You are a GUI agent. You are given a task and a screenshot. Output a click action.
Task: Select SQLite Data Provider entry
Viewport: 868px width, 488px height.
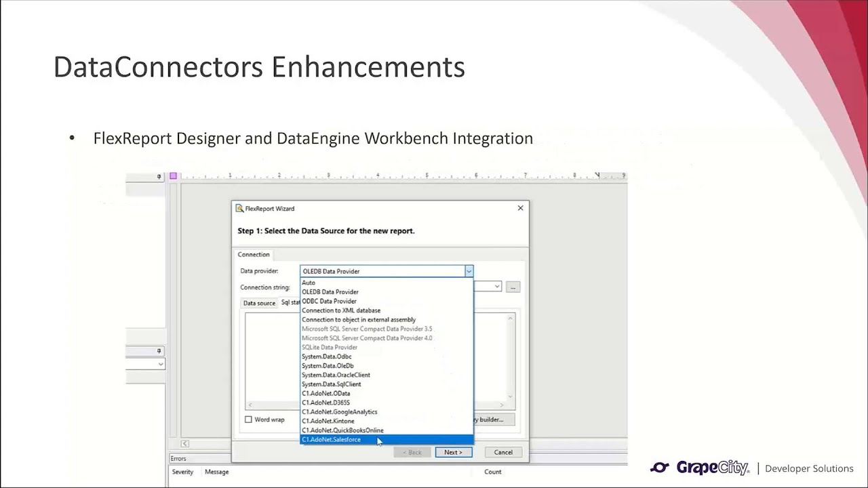tap(387, 347)
